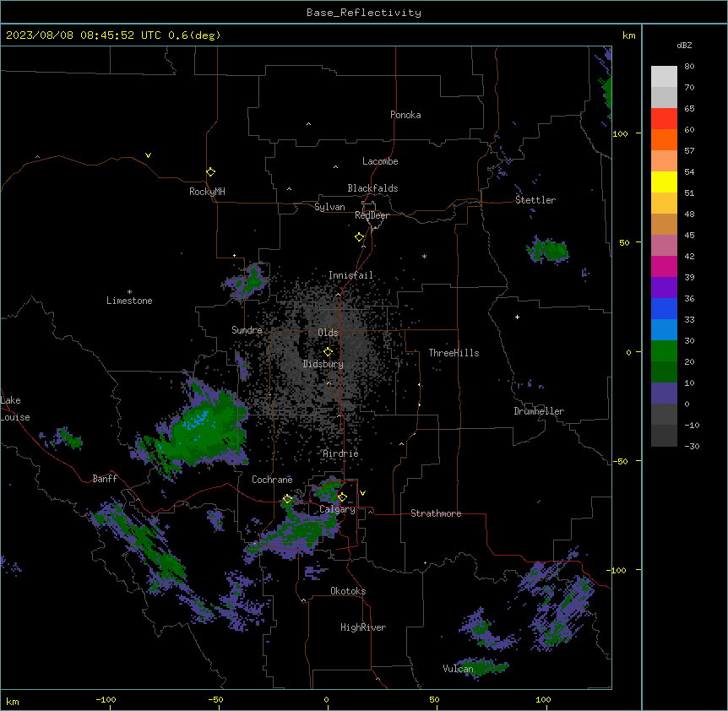Image resolution: width=728 pixels, height=711 pixels.
Task: Click the yellow diamond marker below RedDeer
Action: click(360, 237)
